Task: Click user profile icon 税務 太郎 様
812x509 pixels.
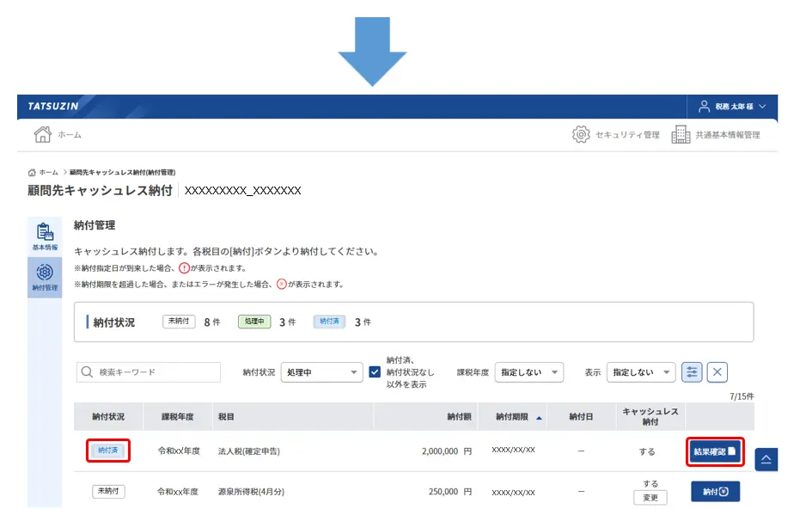Action: pyautogui.click(x=704, y=107)
